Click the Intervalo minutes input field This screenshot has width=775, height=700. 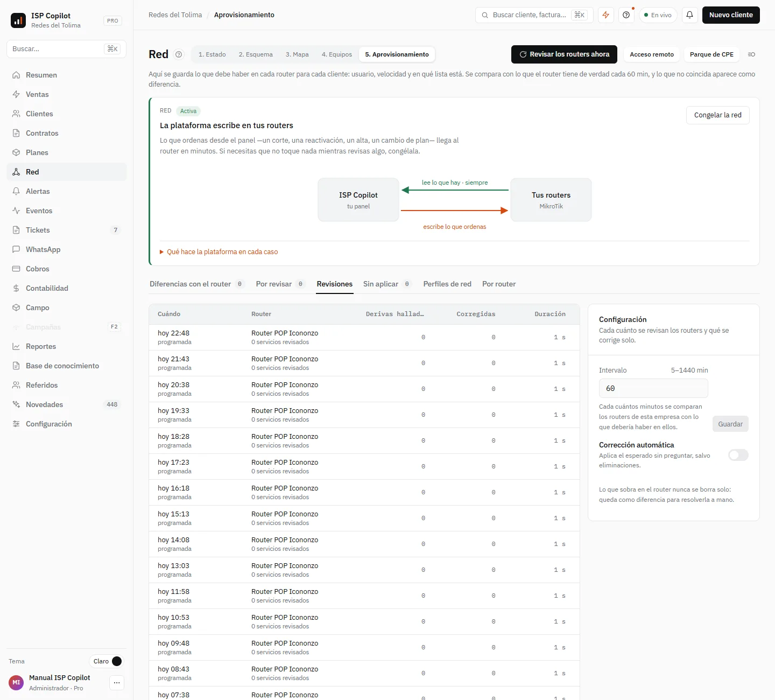(x=653, y=388)
